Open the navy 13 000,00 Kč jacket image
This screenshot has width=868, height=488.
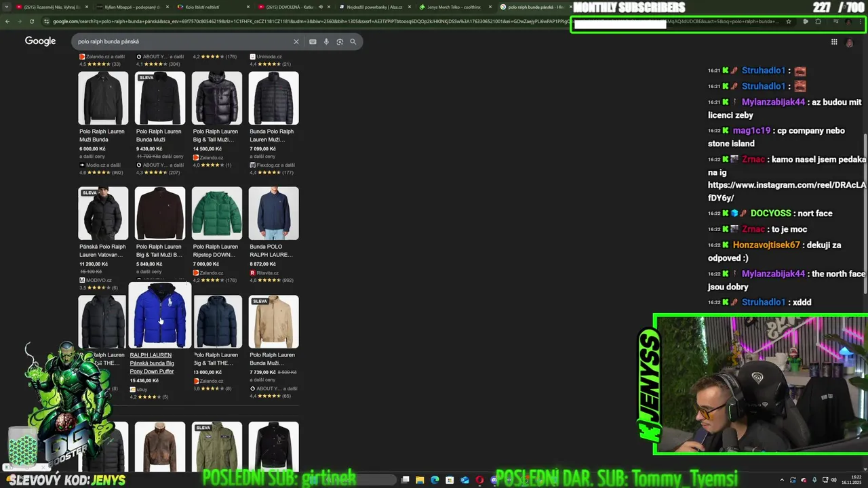coord(217,322)
